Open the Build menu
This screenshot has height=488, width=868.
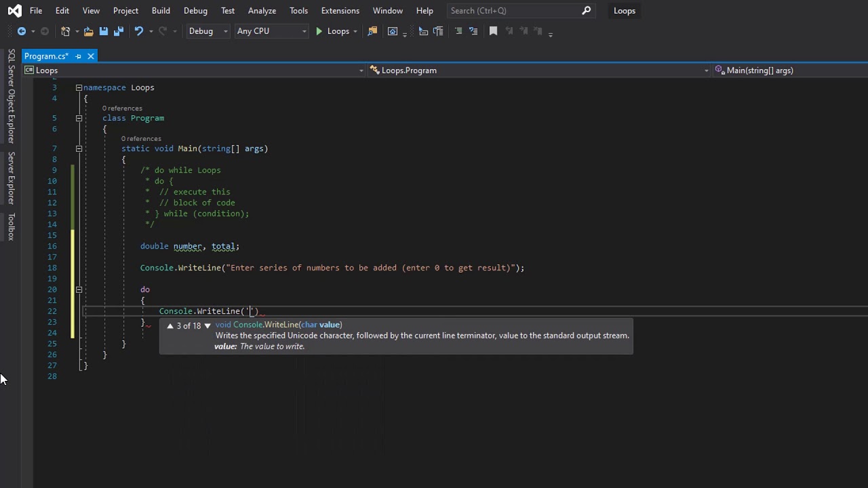click(x=161, y=11)
